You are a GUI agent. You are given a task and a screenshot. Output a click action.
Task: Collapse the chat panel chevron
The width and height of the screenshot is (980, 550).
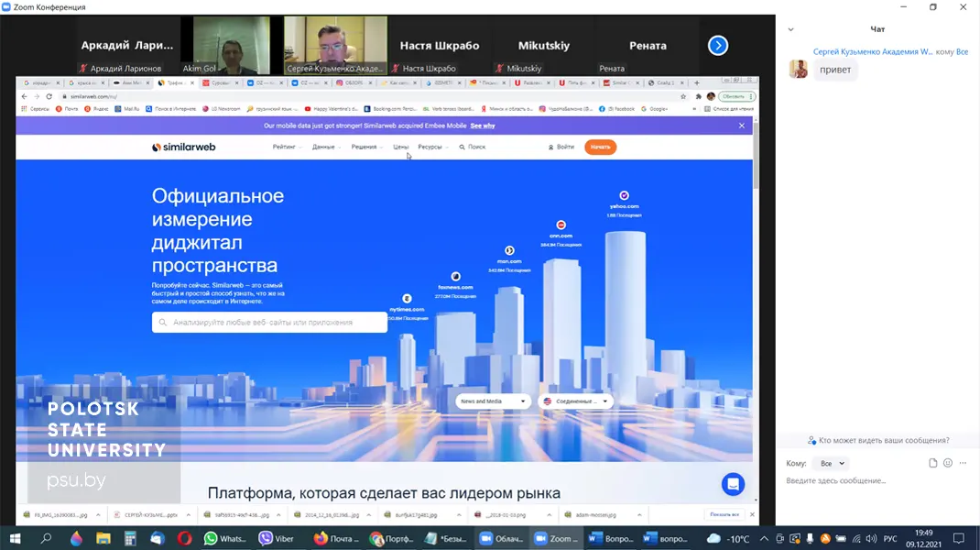click(x=790, y=29)
